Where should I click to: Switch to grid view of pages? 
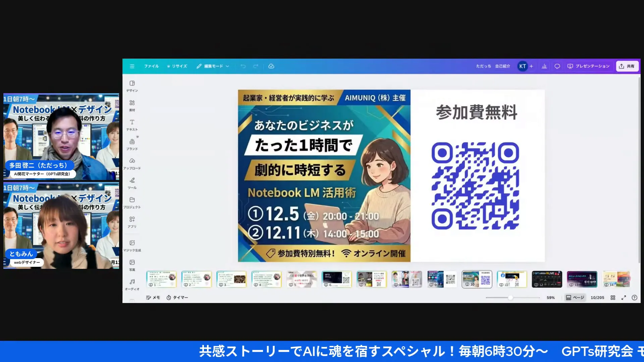point(613,298)
